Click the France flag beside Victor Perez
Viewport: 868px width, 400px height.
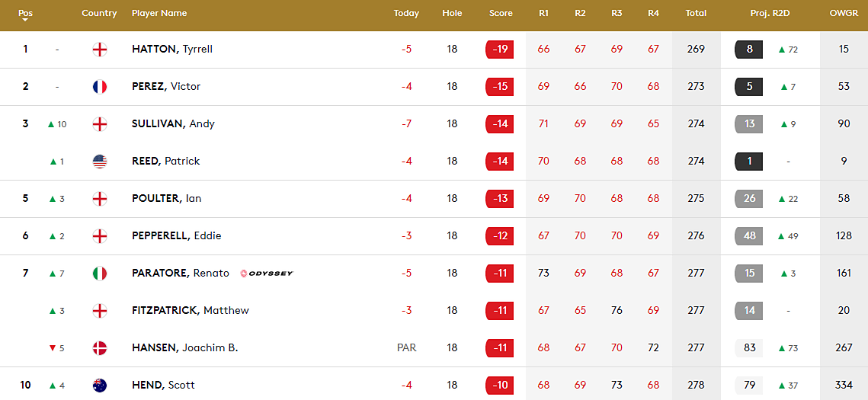[99, 87]
